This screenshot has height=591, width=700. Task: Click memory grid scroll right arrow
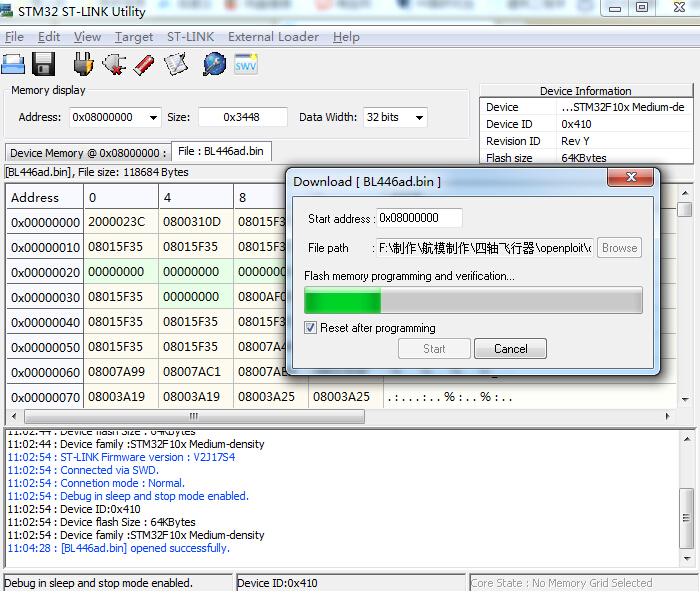(667, 416)
